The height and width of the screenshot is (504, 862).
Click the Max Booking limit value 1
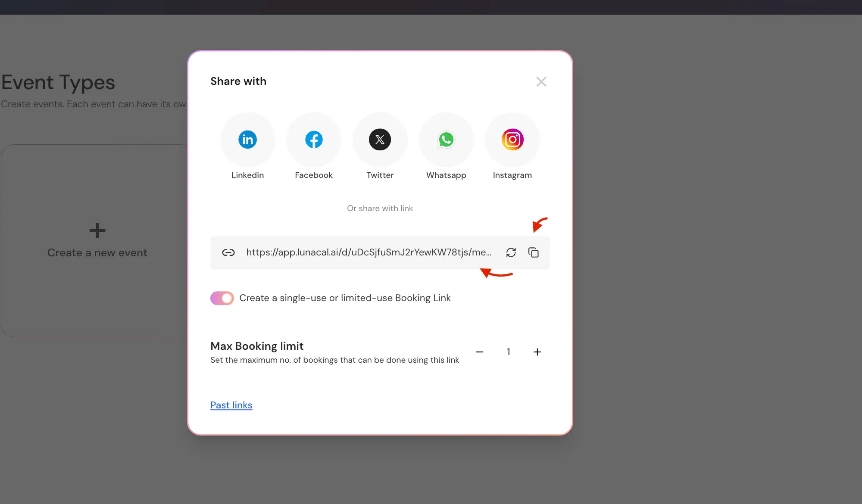pos(509,352)
